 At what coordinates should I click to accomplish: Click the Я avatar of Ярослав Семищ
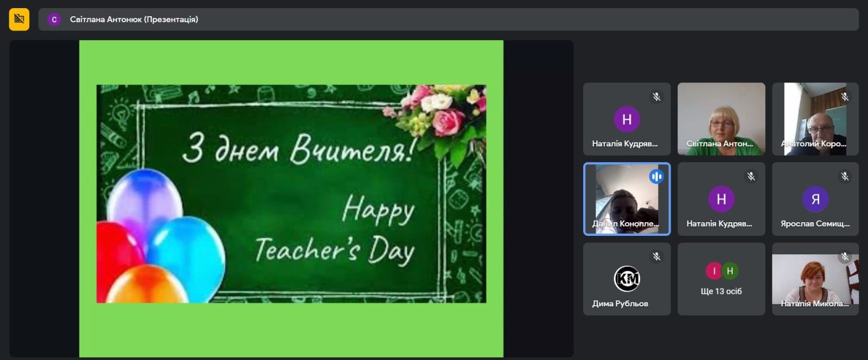[815, 199]
